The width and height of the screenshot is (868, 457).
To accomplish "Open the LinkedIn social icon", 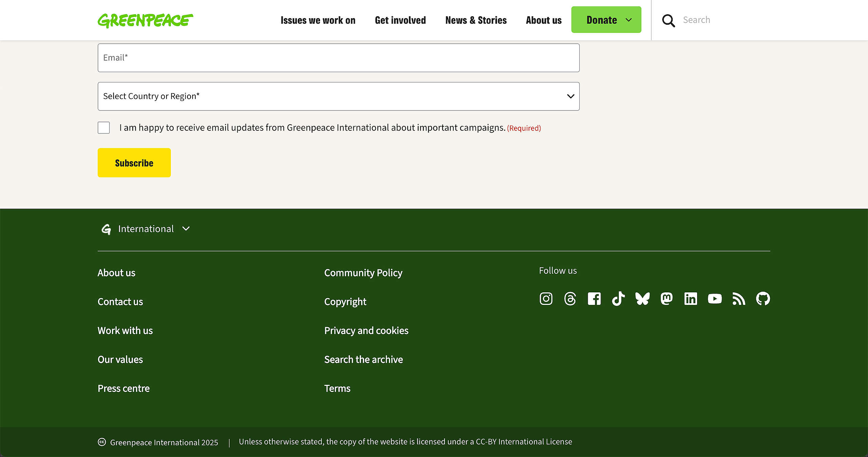I will (x=691, y=299).
